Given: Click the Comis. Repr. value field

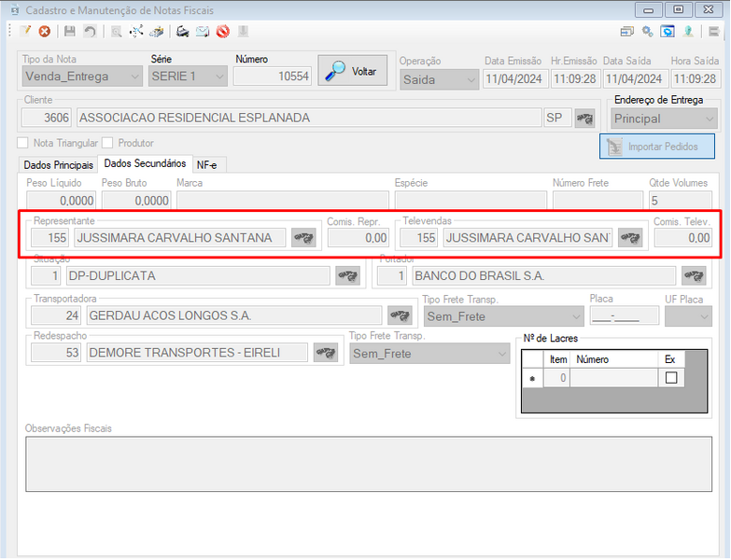Looking at the screenshot, I should [358, 238].
